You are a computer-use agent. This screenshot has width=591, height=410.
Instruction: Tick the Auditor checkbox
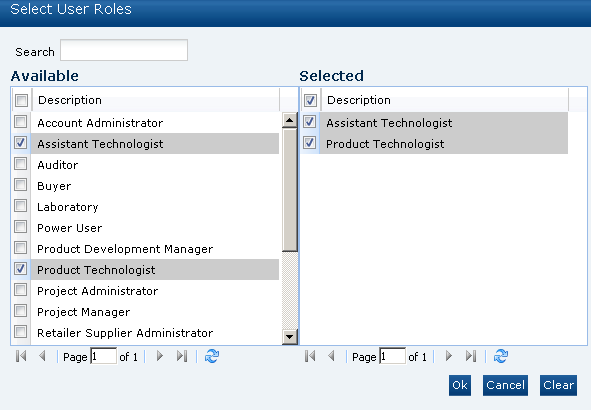20,164
